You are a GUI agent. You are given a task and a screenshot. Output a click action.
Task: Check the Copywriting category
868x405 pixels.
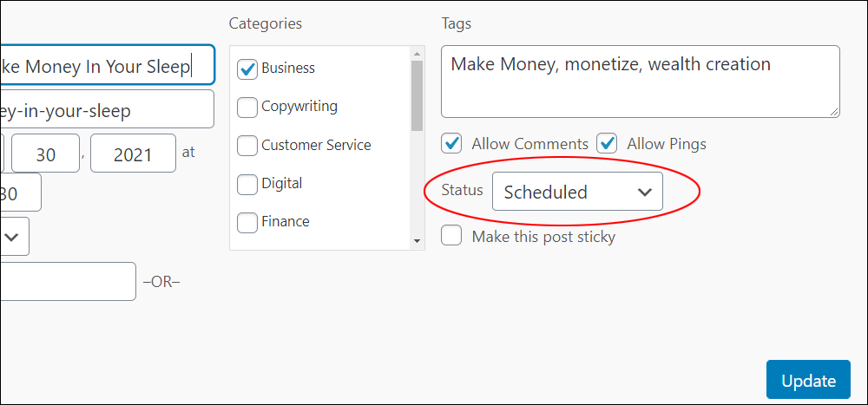tap(247, 108)
